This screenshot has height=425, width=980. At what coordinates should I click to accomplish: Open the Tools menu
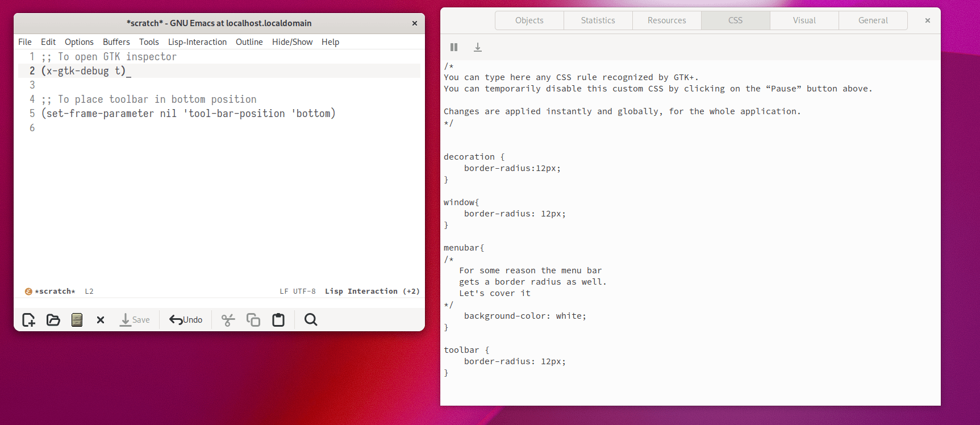tap(149, 42)
